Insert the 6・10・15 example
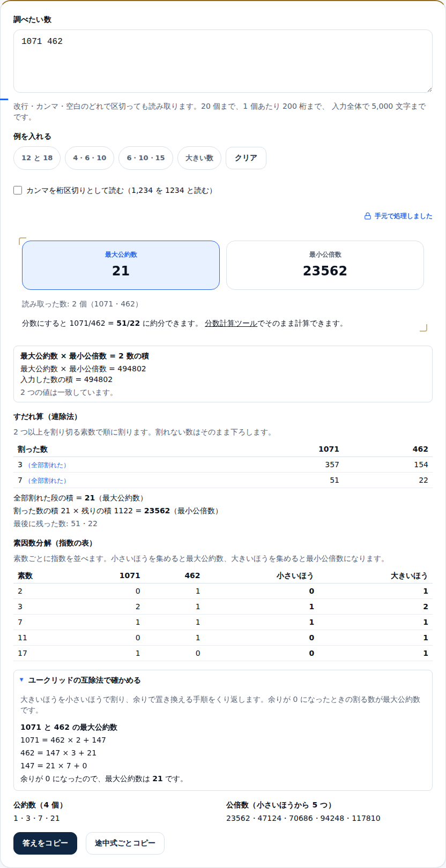 tap(146, 158)
